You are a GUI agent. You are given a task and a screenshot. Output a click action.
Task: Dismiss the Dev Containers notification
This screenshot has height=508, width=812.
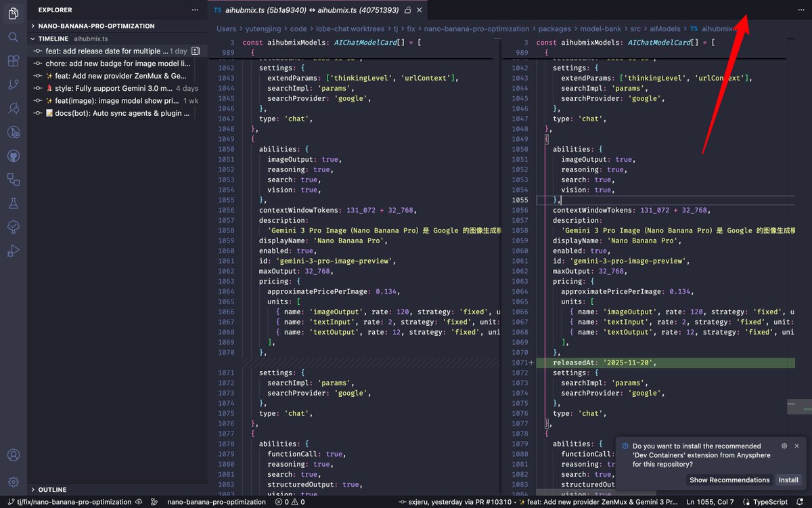point(796,446)
